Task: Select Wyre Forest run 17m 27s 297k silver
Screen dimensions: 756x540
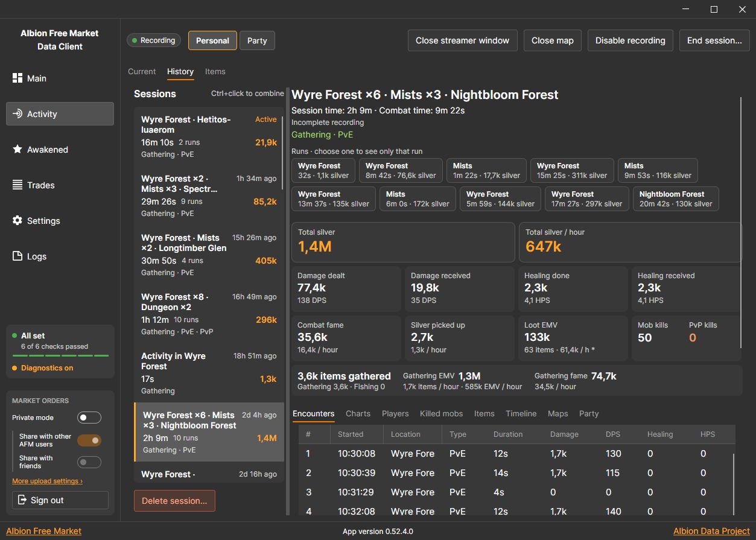Action: pyautogui.click(x=586, y=199)
